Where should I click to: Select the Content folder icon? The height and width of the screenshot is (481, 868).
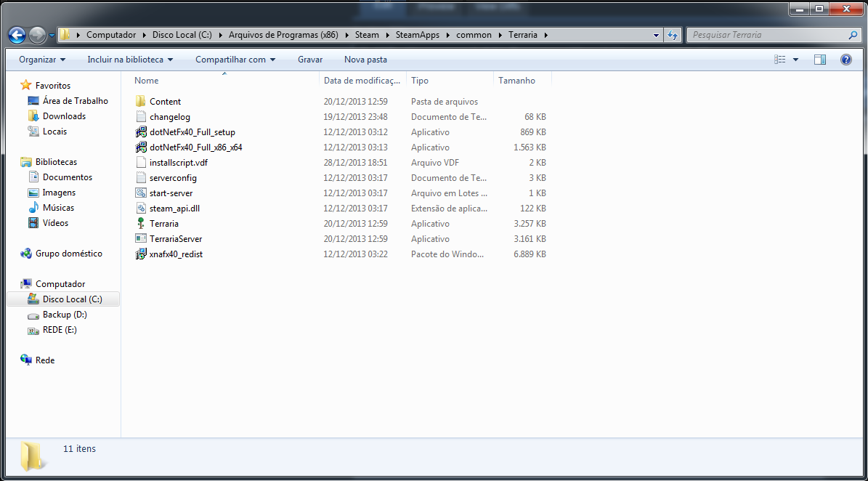(141, 101)
